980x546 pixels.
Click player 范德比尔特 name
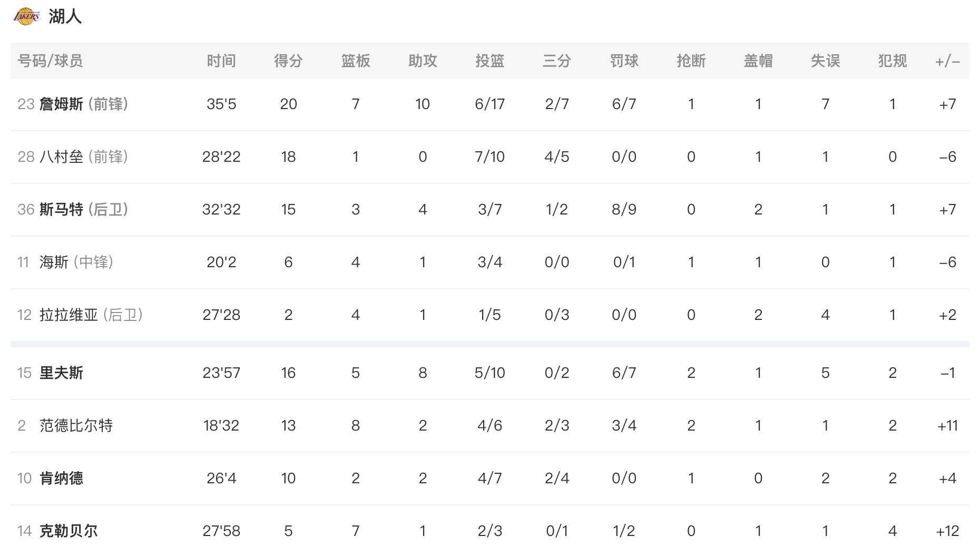point(76,425)
